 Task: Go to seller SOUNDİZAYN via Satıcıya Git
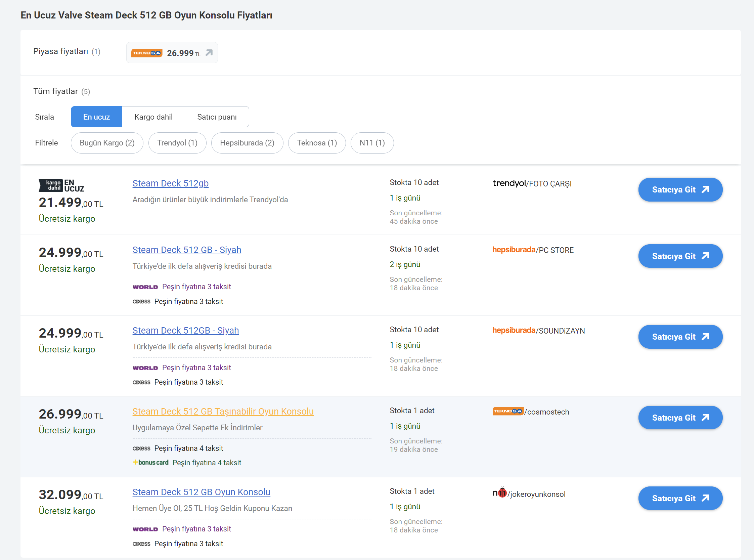pos(680,337)
